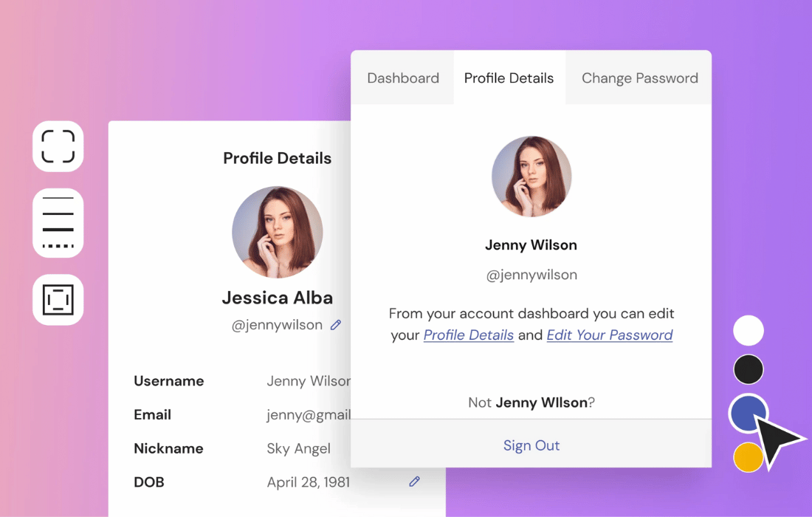Viewport: 812px width, 517px height.
Task: Click the DOB row label
Action: point(149,482)
